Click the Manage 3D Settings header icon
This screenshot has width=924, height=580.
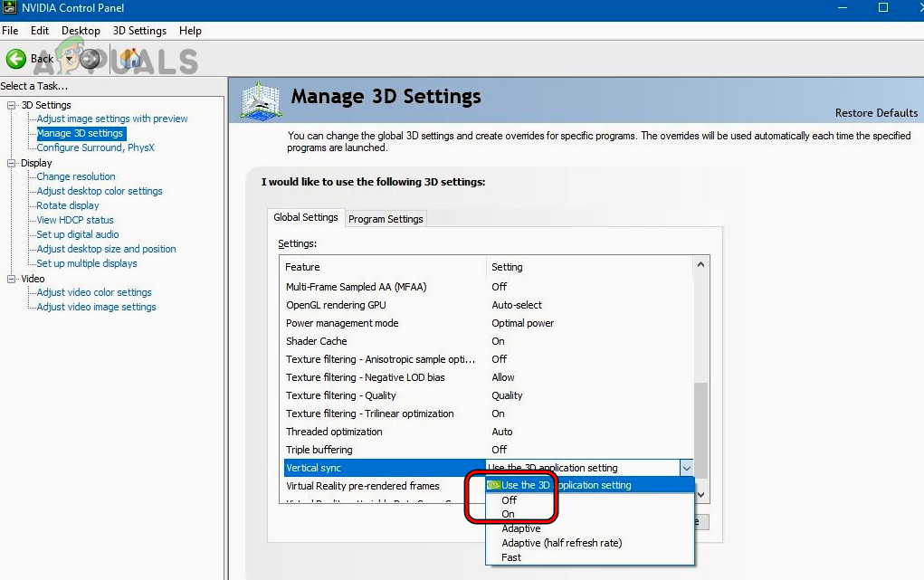(x=261, y=100)
